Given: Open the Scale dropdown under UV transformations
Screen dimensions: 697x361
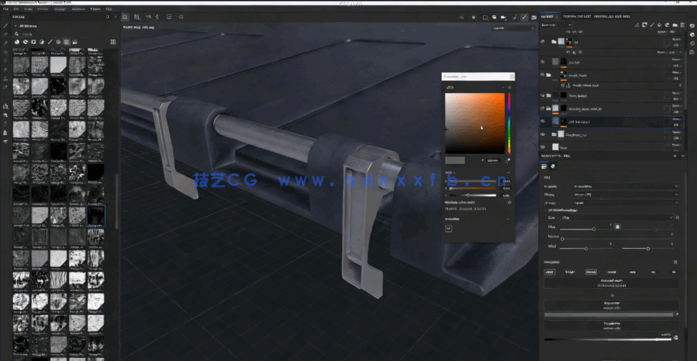Looking at the screenshot, I should coord(617,217).
